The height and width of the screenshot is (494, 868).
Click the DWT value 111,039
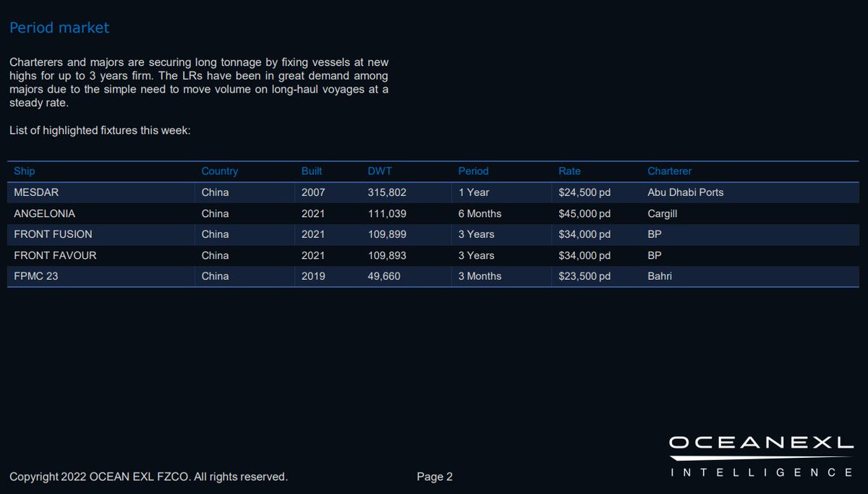pos(387,213)
